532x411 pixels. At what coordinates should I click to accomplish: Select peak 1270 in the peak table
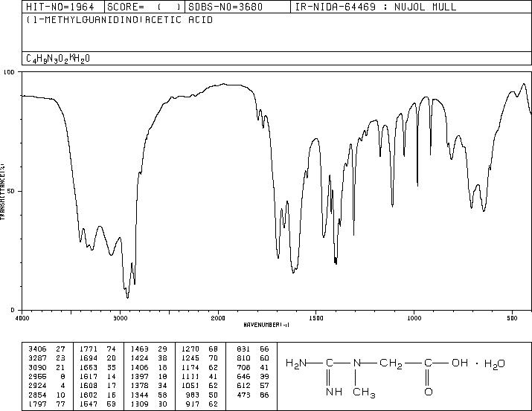pos(190,349)
